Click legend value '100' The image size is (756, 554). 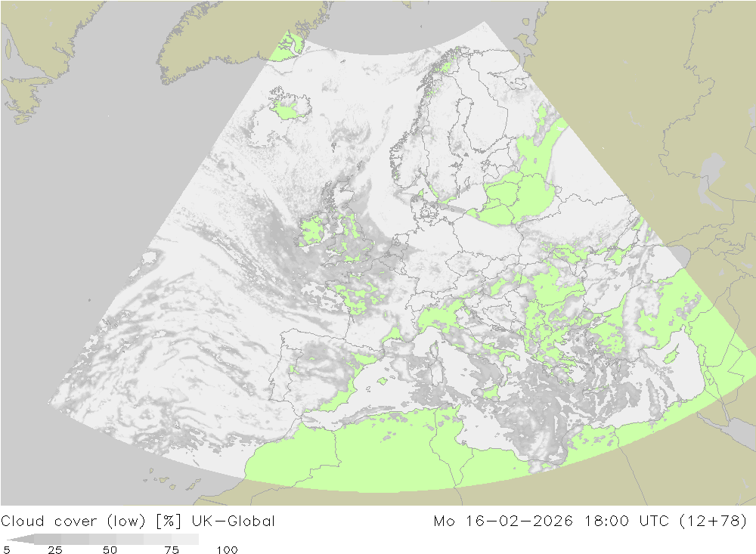click(227, 549)
